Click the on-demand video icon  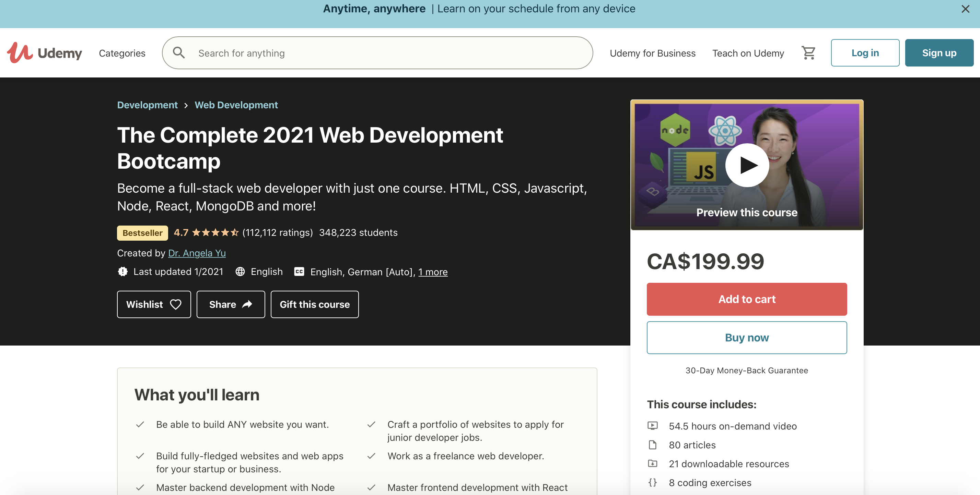[x=652, y=426]
